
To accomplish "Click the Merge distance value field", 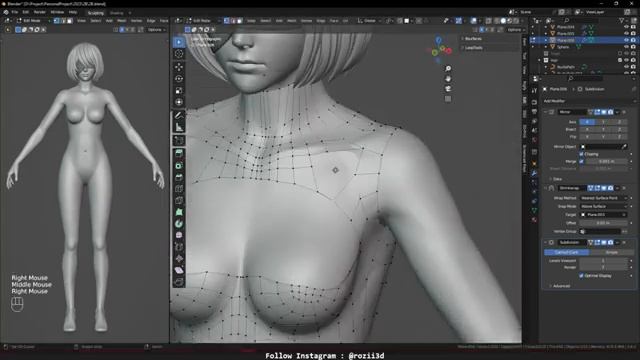I will 606,161.
